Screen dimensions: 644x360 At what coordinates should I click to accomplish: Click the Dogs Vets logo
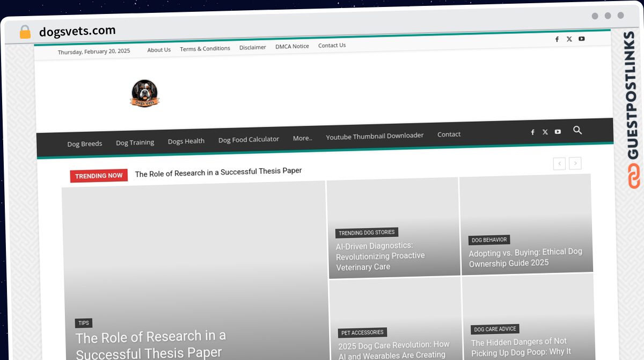(x=145, y=93)
